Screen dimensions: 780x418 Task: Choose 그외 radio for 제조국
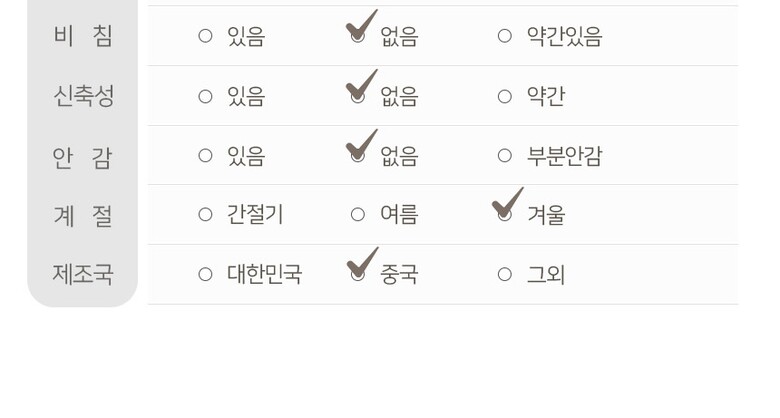pyautogui.click(x=505, y=274)
